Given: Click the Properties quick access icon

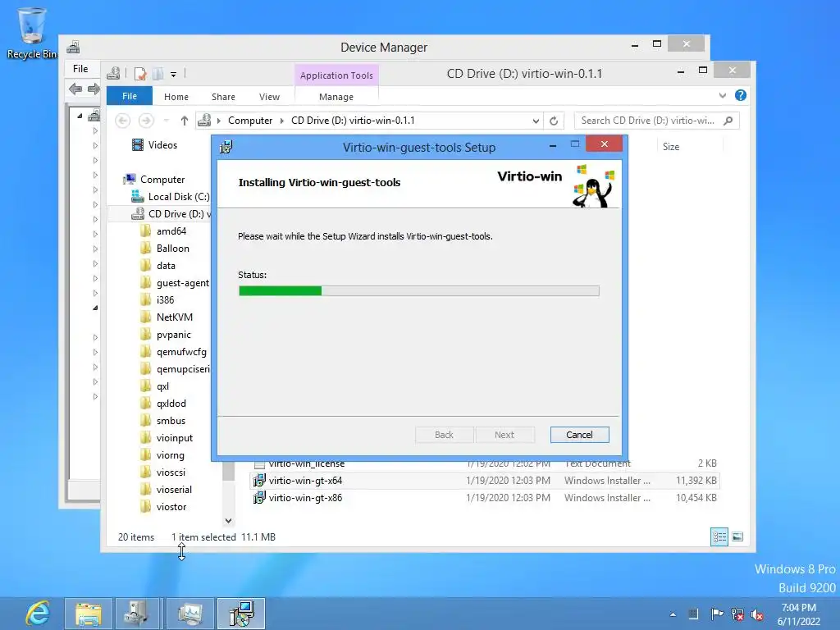Looking at the screenshot, I should [140, 74].
